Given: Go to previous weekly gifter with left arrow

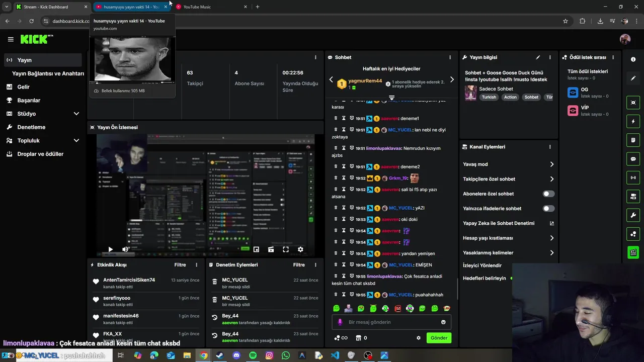Looking at the screenshot, I should [331, 79].
